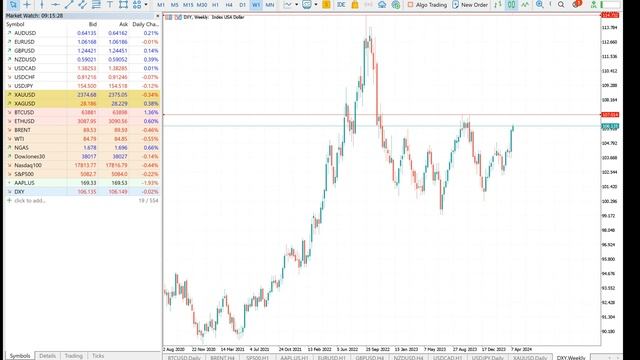640x360 pixels.
Task: Select the horizontal line drawing tool
Action: pos(55,4)
